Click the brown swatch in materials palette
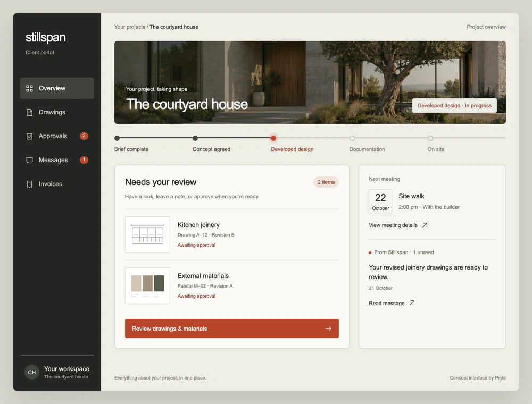The image size is (532, 404). tap(147, 283)
